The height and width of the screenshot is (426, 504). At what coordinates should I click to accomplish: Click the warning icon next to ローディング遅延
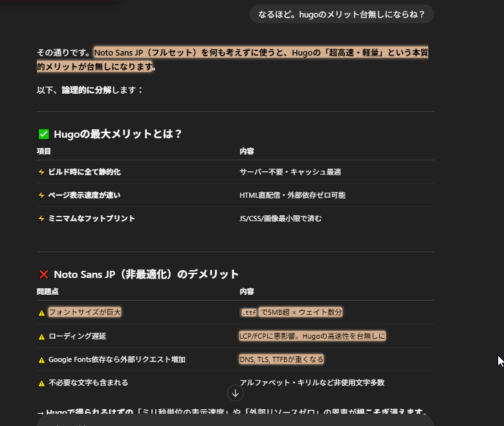click(41, 337)
